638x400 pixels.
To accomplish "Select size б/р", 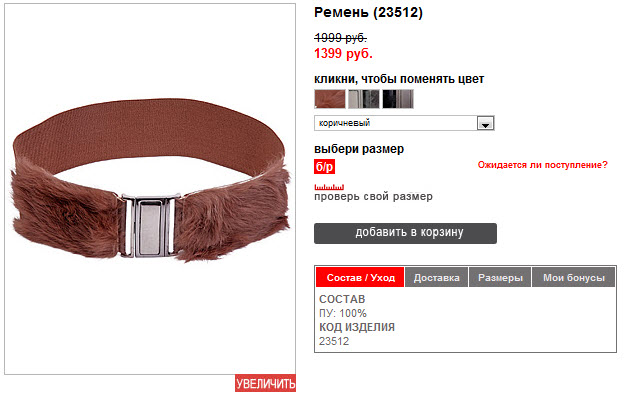I will click(324, 167).
